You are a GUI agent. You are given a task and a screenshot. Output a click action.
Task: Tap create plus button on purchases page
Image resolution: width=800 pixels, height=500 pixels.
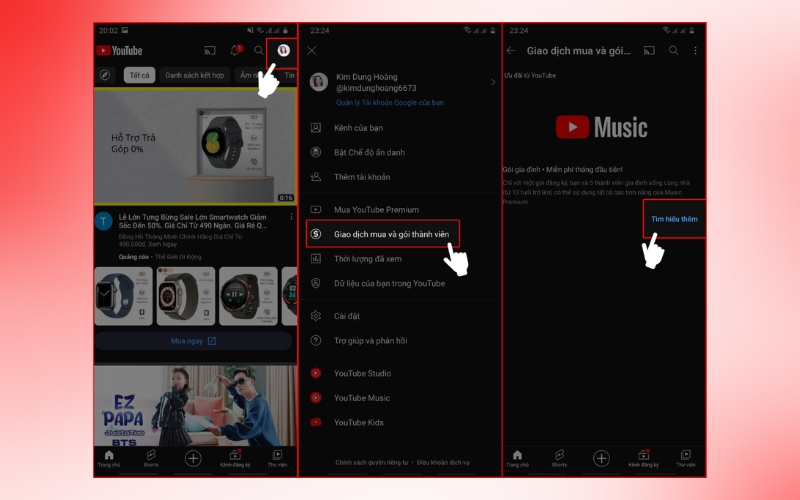(601, 459)
